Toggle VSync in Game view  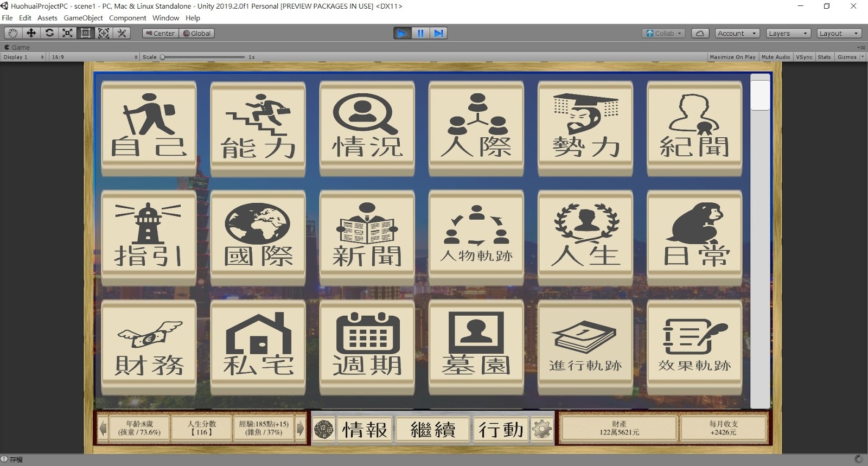(x=804, y=57)
